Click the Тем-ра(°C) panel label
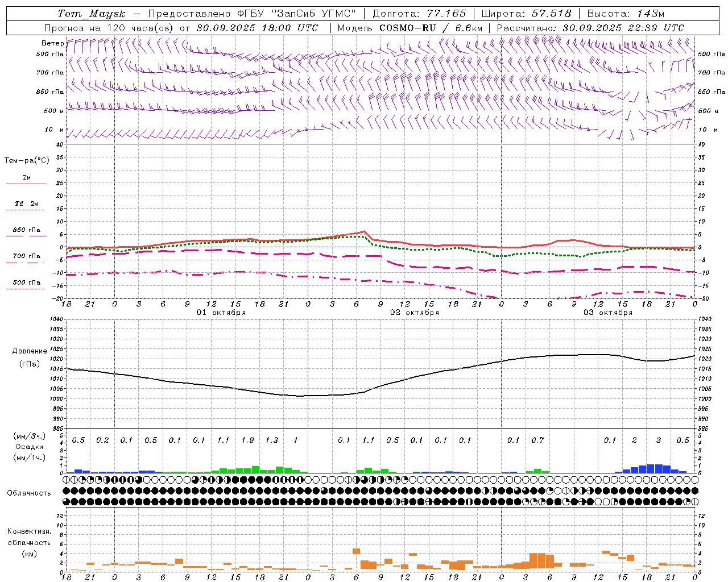Screen dimensions: 728x582 click(x=27, y=161)
